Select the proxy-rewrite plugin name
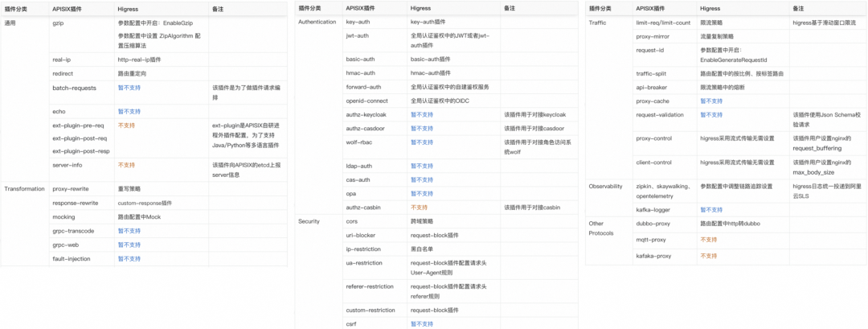This screenshot has width=868, height=329. tap(70, 190)
